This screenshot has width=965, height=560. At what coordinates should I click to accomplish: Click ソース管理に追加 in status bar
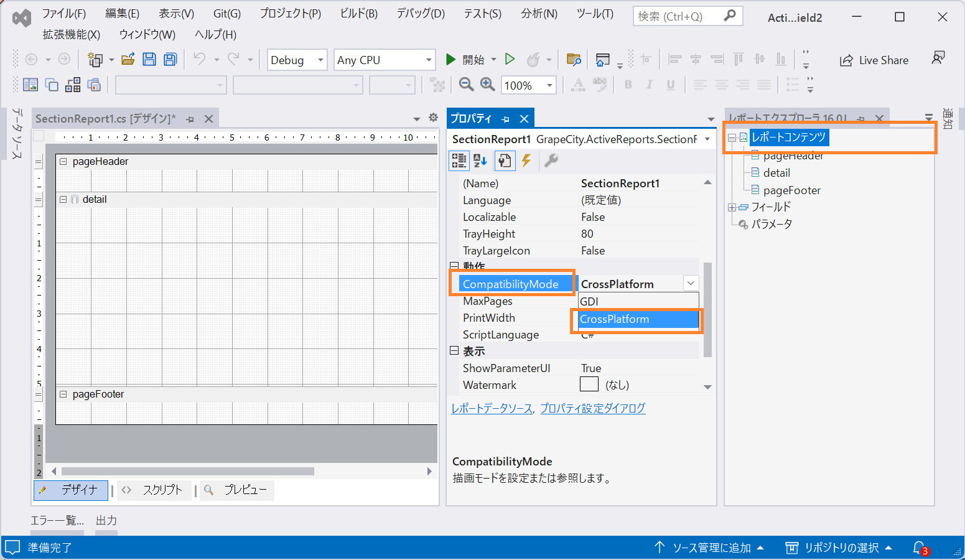click(709, 548)
